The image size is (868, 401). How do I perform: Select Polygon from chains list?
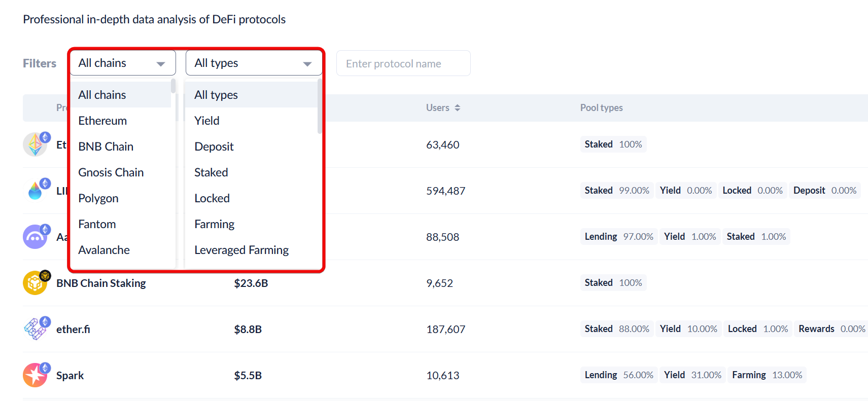(98, 198)
